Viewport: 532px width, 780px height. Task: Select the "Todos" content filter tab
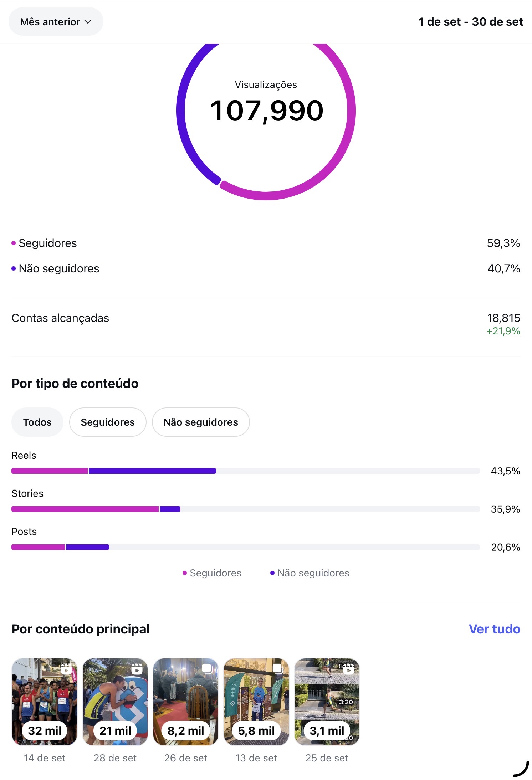pyautogui.click(x=37, y=422)
